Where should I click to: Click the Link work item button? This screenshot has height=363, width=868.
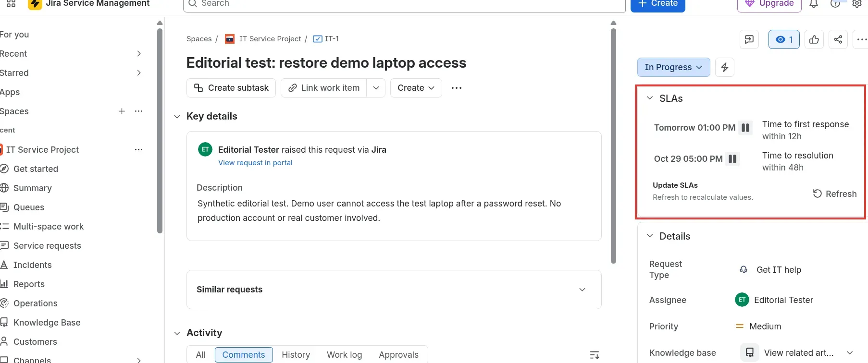pos(324,88)
